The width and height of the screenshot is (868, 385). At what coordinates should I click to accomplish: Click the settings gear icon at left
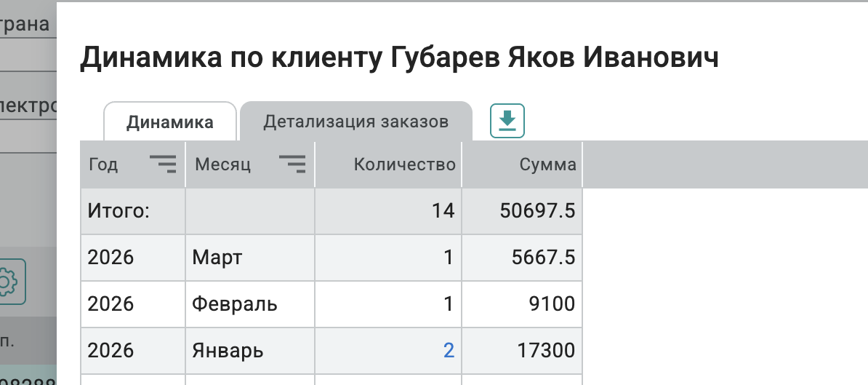pos(10,281)
